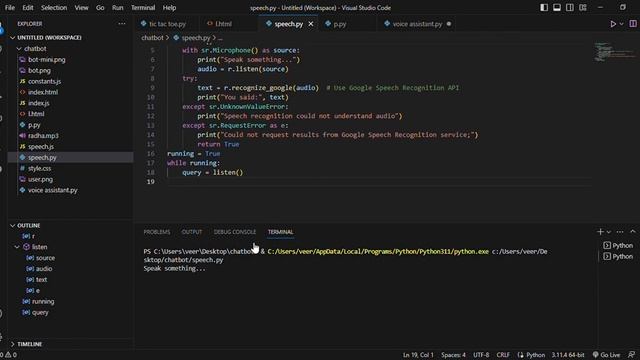This screenshot has width=640, height=360.
Task: Open constants.js file
Action: pyautogui.click(x=44, y=81)
